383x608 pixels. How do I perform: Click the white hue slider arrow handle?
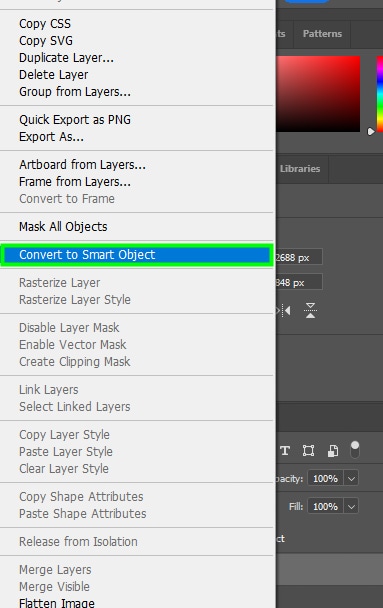click(371, 131)
